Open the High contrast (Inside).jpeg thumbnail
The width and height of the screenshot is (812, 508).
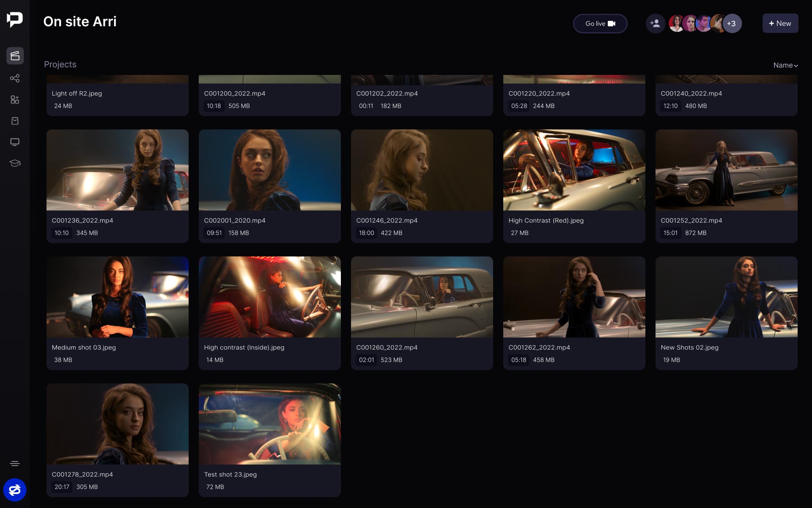(270, 297)
